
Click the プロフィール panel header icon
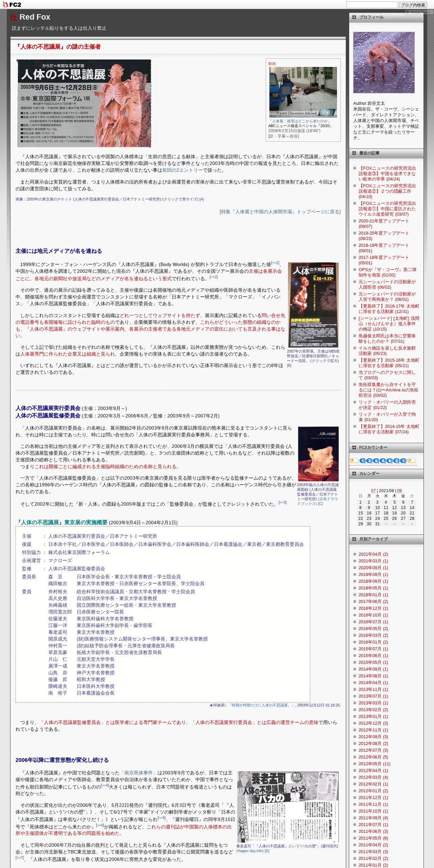pos(354,17)
